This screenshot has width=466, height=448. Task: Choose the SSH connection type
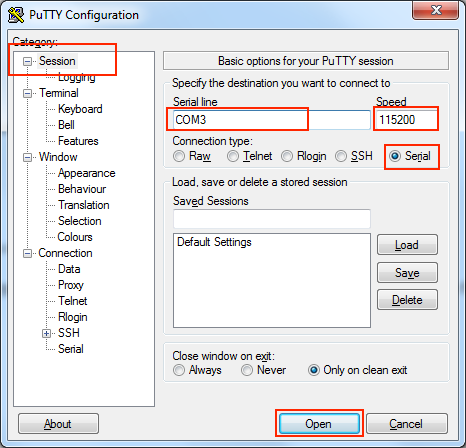pos(341,156)
